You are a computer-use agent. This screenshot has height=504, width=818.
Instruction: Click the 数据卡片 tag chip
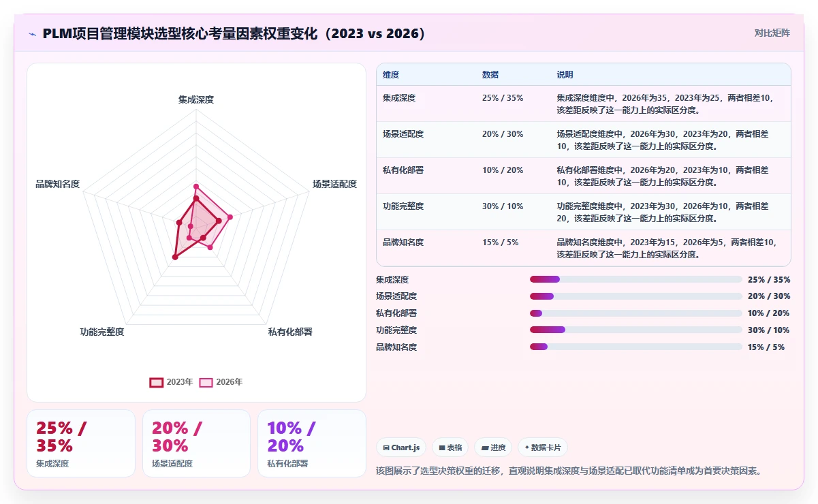point(543,447)
